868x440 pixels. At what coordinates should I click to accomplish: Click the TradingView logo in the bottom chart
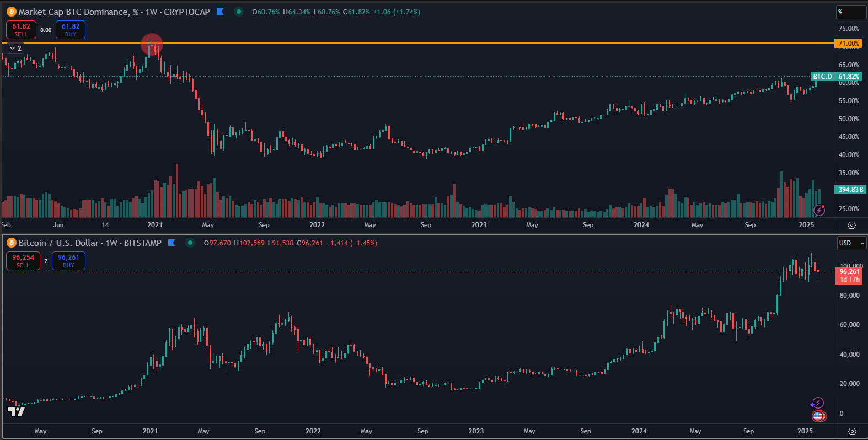17,411
